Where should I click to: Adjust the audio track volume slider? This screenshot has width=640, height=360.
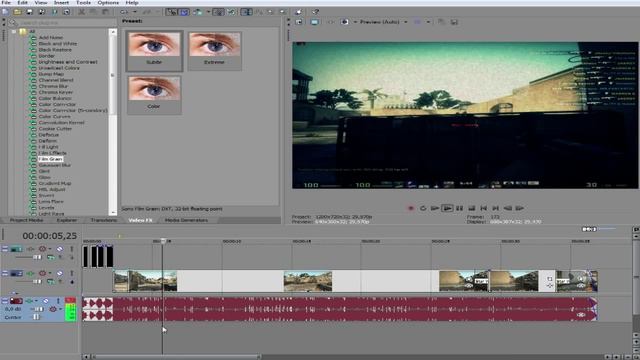coord(39,309)
